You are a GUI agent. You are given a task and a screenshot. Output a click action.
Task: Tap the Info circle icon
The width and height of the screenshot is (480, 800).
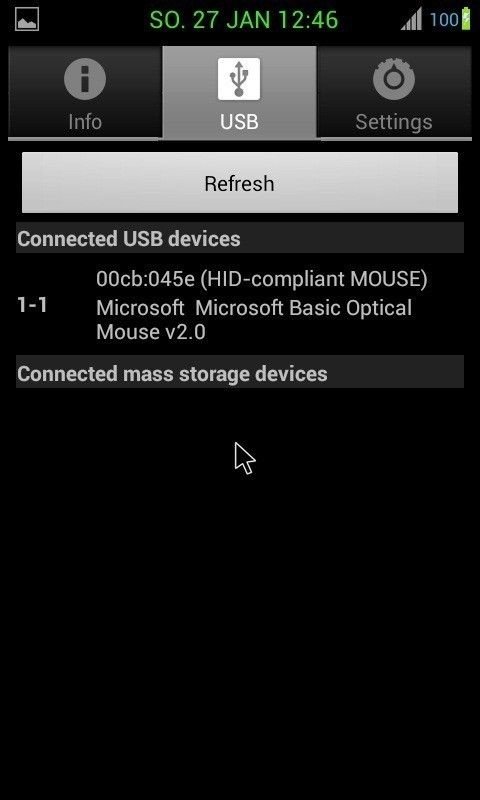pyautogui.click(x=85, y=79)
